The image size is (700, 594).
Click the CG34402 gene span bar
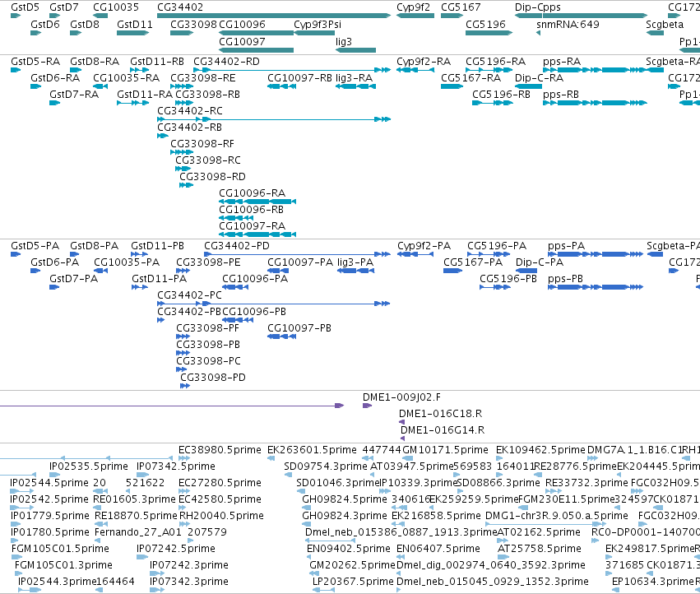(x=274, y=16)
